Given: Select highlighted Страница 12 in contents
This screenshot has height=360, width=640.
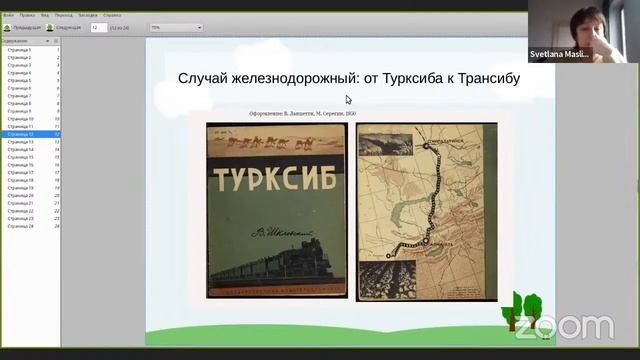Looking at the screenshot, I should tap(31, 134).
